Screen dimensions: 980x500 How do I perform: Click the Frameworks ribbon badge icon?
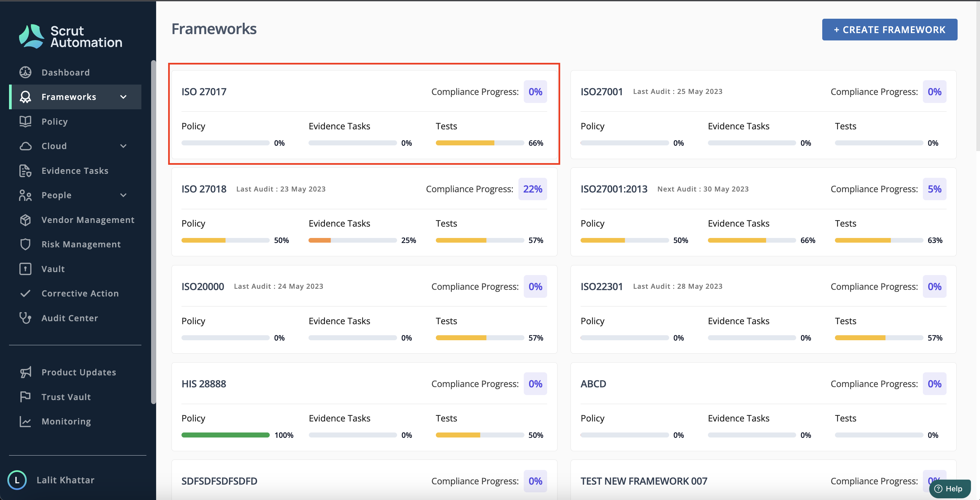[x=25, y=97]
